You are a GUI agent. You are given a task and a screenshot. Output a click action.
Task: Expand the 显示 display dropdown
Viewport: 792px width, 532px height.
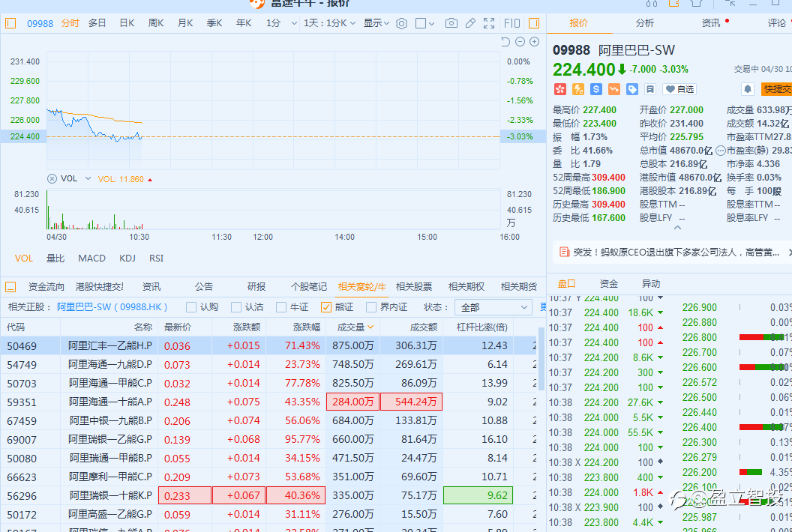pos(376,23)
